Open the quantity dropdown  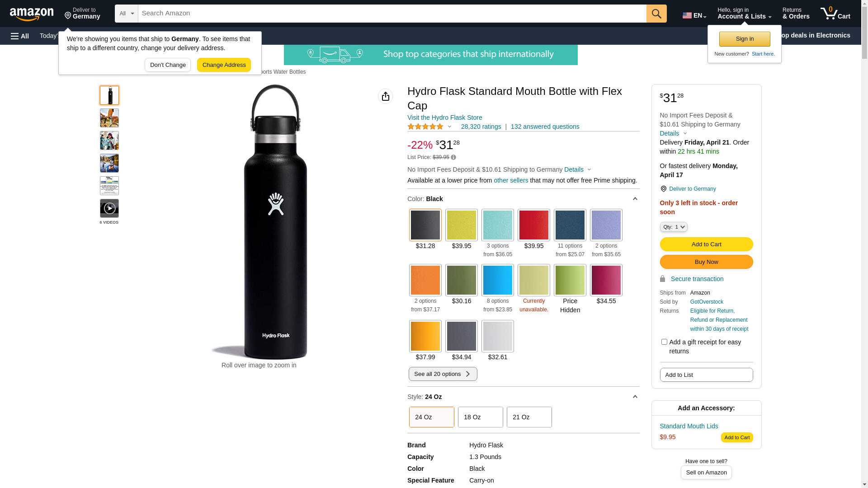click(674, 227)
